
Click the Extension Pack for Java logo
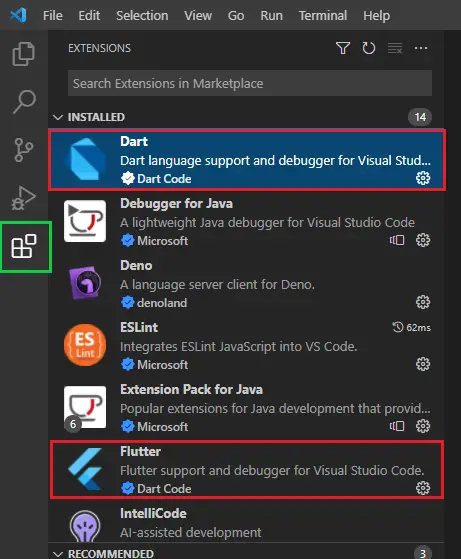[85, 407]
